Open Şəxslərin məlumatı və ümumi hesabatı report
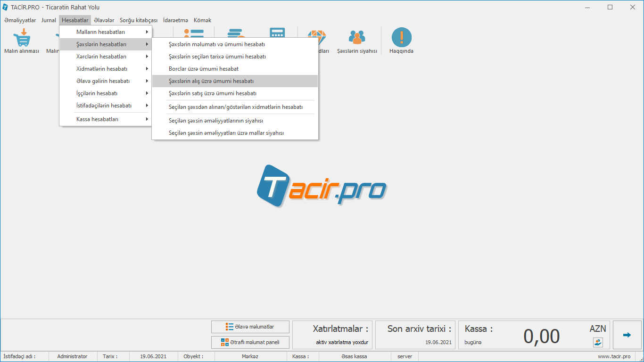 [x=217, y=44]
